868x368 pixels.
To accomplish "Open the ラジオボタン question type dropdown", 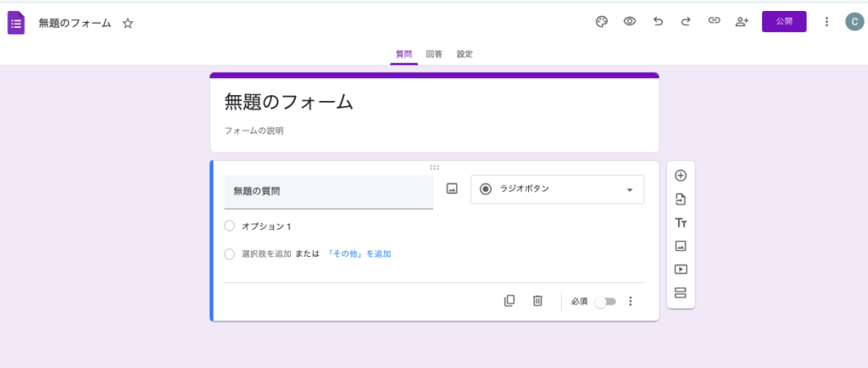I will [557, 189].
